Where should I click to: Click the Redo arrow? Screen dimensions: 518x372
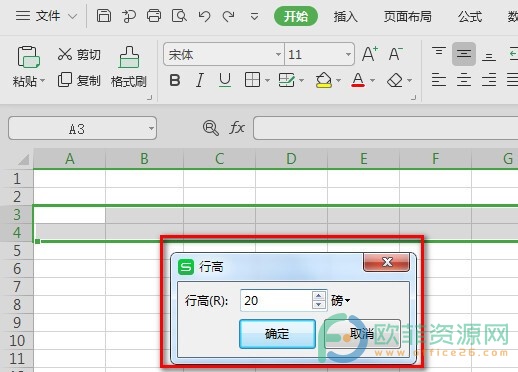228,16
